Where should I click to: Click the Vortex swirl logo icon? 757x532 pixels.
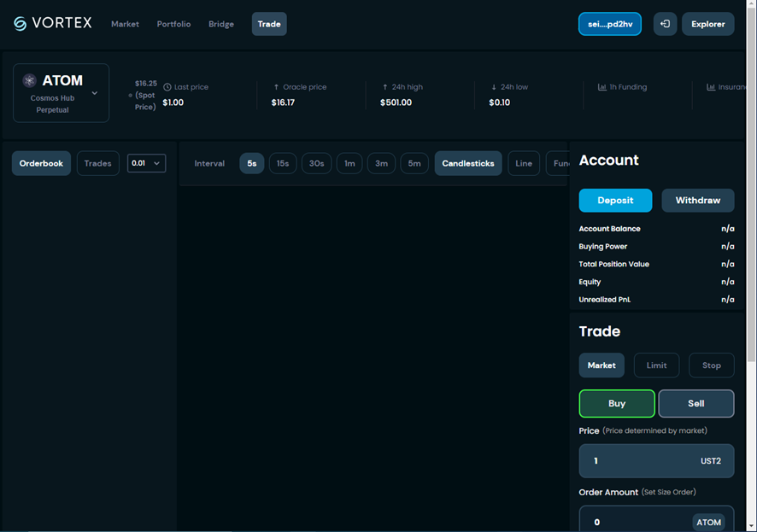click(x=21, y=24)
